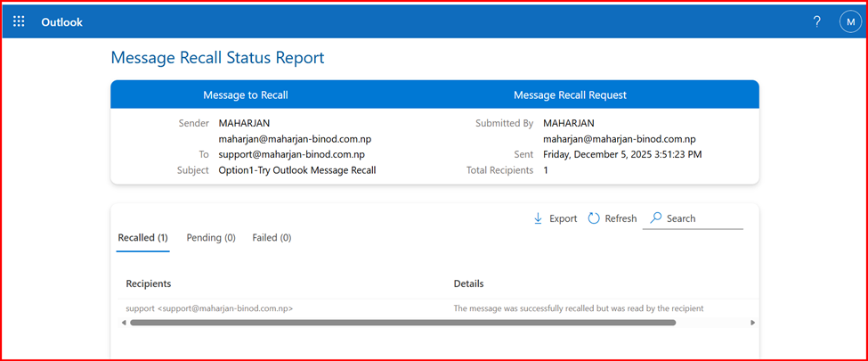Click the successfully recalled details message

[579, 308]
